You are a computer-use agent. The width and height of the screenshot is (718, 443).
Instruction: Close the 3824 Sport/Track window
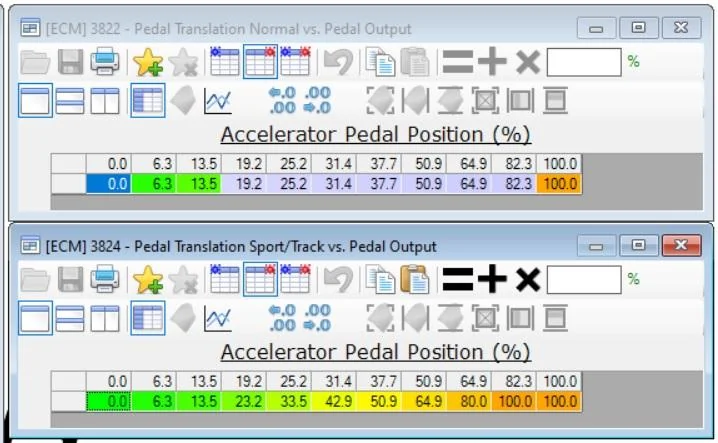pos(681,246)
